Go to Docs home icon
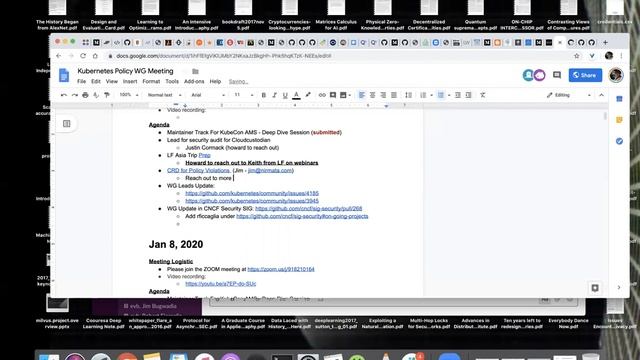Image resolution: width=640 pixels, height=360 pixels. [x=64, y=76]
